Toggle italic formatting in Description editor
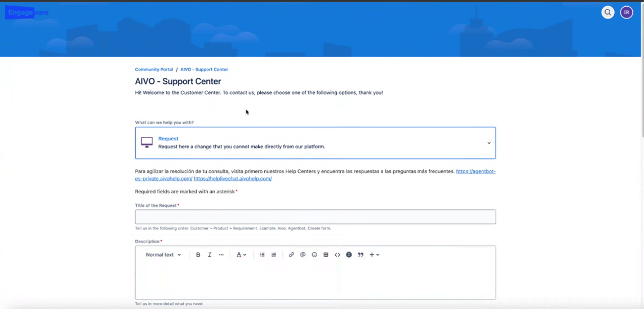 tap(210, 255)
